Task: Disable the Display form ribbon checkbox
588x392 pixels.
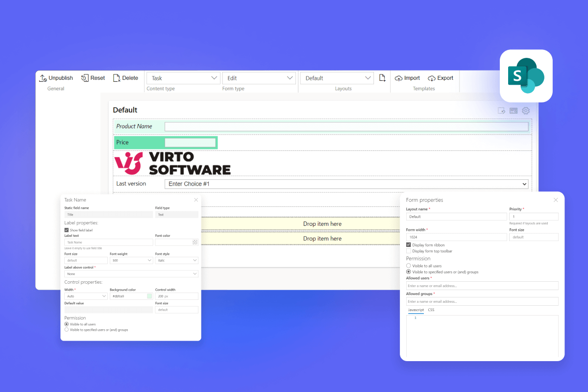Action: (x=409, y=245)
